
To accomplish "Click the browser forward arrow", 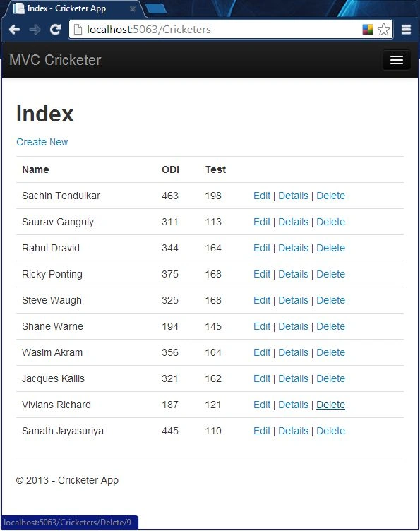I will coord(35,30).
